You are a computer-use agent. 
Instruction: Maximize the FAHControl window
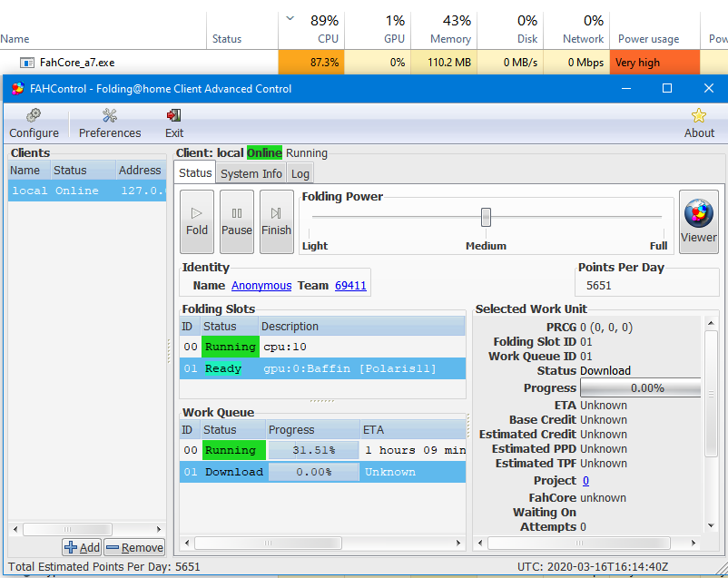click(x=667, y=88)
